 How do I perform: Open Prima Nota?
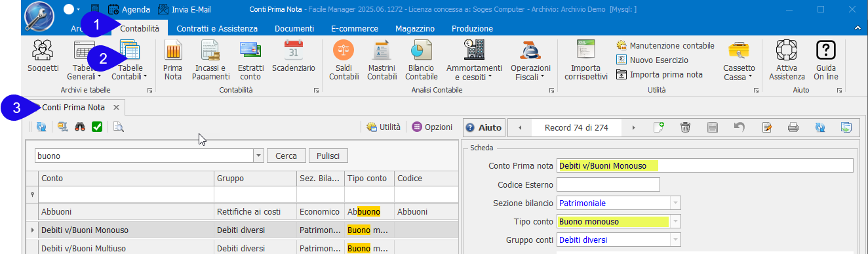coord(173,59)
